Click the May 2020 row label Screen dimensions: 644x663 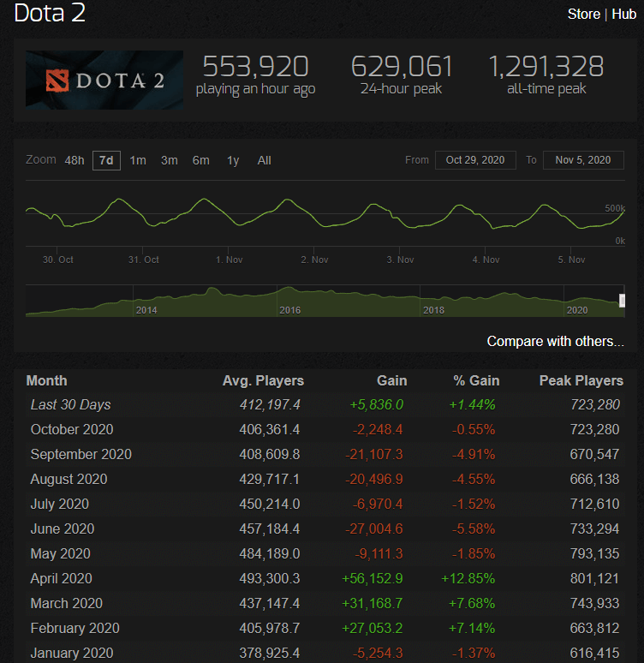pos(61,554)
